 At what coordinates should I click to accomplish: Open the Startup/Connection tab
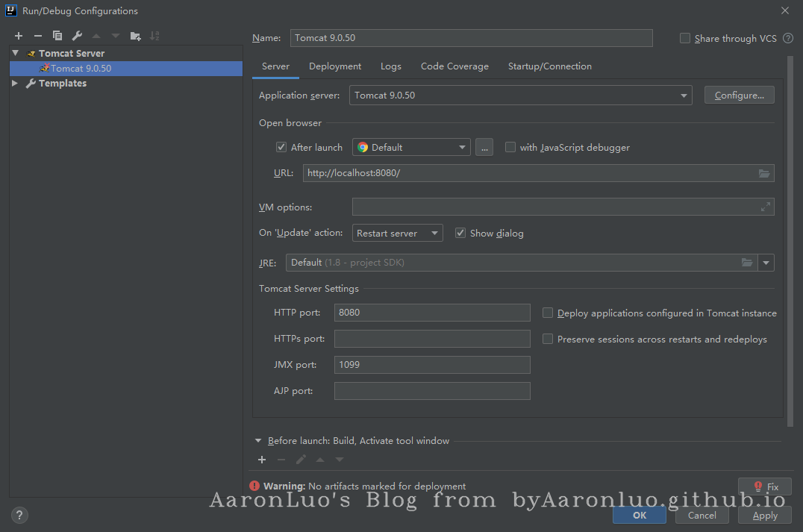click(549, 66)
